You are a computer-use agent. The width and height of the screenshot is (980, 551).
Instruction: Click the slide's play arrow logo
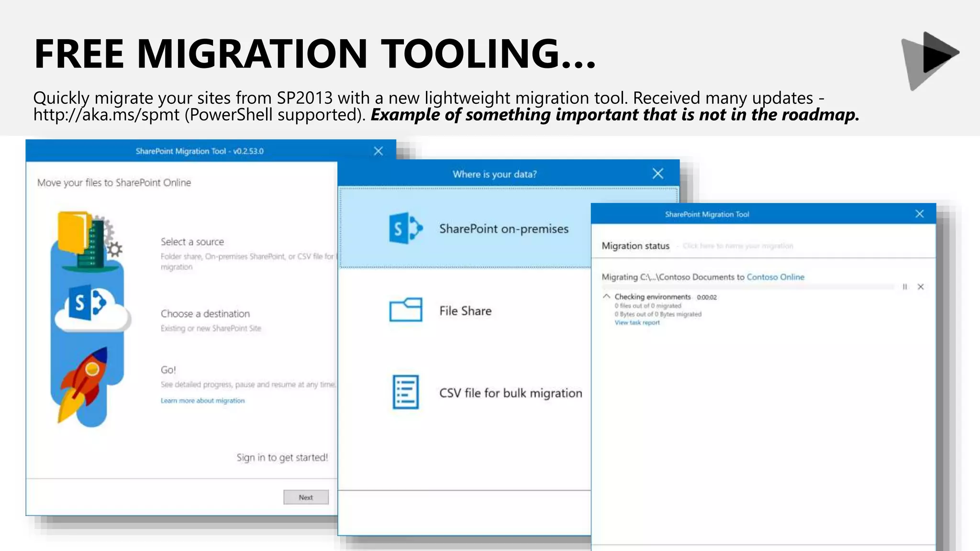coord(930,61)
